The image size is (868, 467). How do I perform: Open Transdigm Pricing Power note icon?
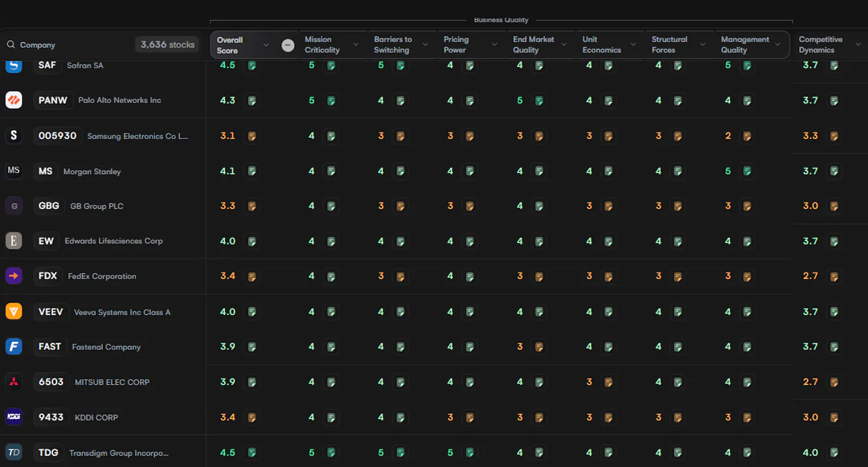pyautogui.click(x=470, y=452)
